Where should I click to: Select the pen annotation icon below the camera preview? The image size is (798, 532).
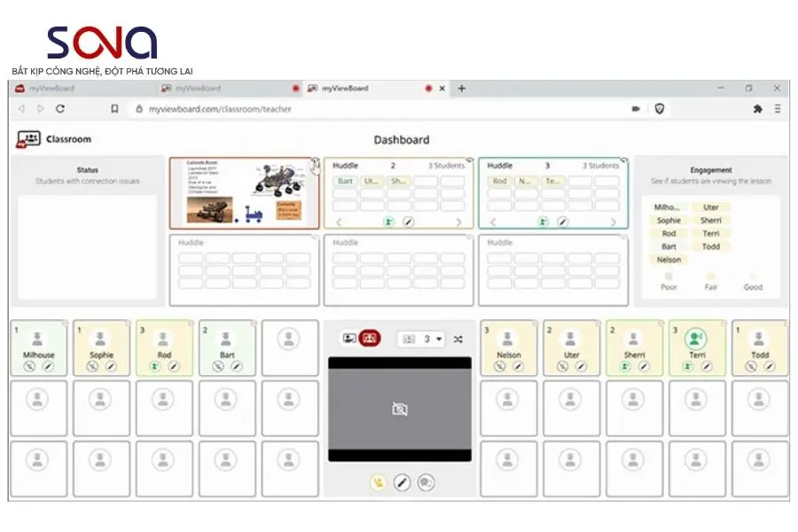point(402,480)
